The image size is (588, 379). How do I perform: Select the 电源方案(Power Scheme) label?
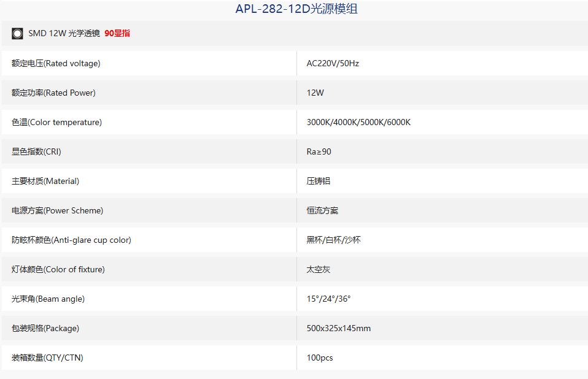pos(57,210)
